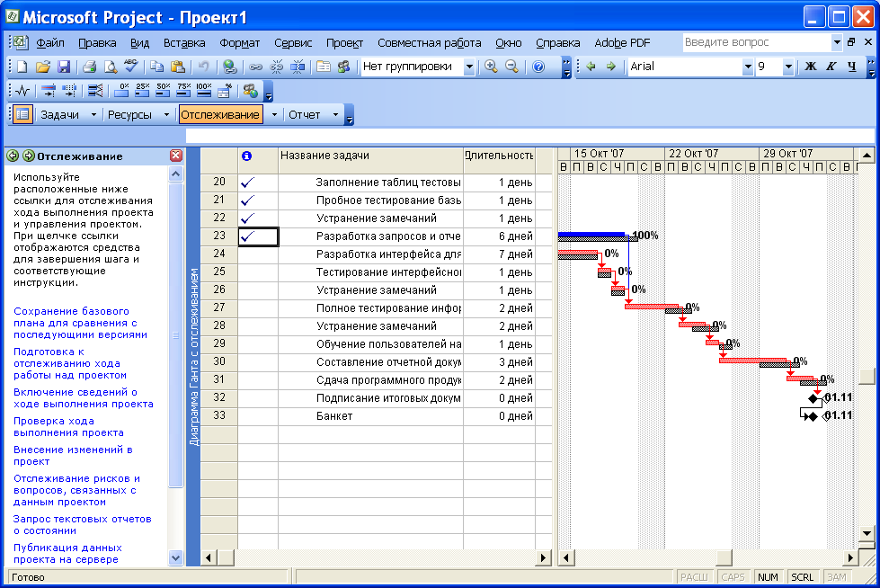Image resolution: width=880 pixels, height=588 pixels.
Task: Toggle italic formatting (К)
Action: tap(831, 67)
